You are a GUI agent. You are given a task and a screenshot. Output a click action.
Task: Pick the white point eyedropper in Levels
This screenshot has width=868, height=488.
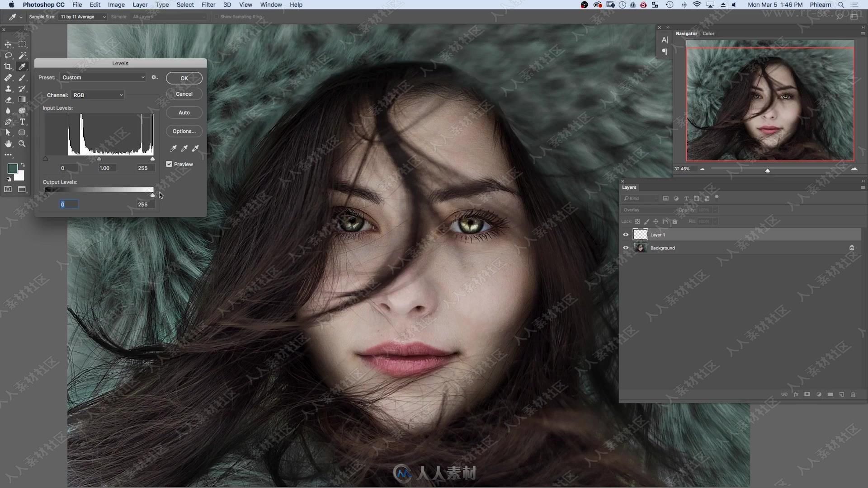pyautogui.click(x=196, y=148)
